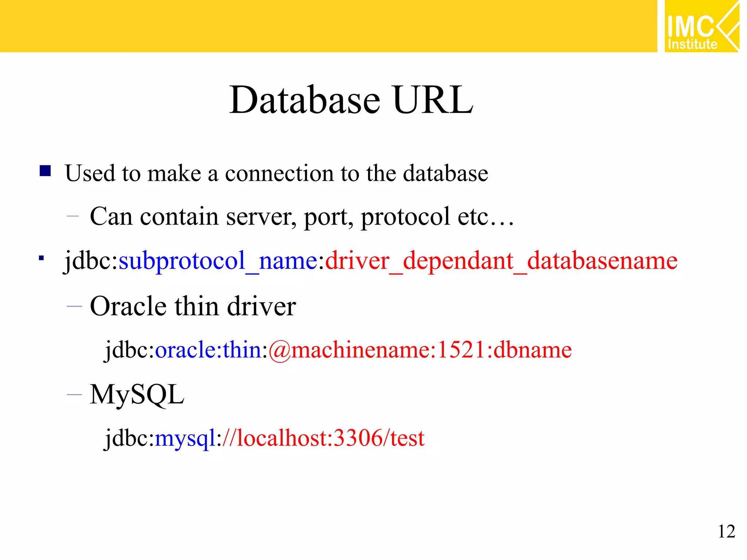Click the 'Oracle thin driver' sub-bullet
The image size is (747, 560).
tap(193, 306)
